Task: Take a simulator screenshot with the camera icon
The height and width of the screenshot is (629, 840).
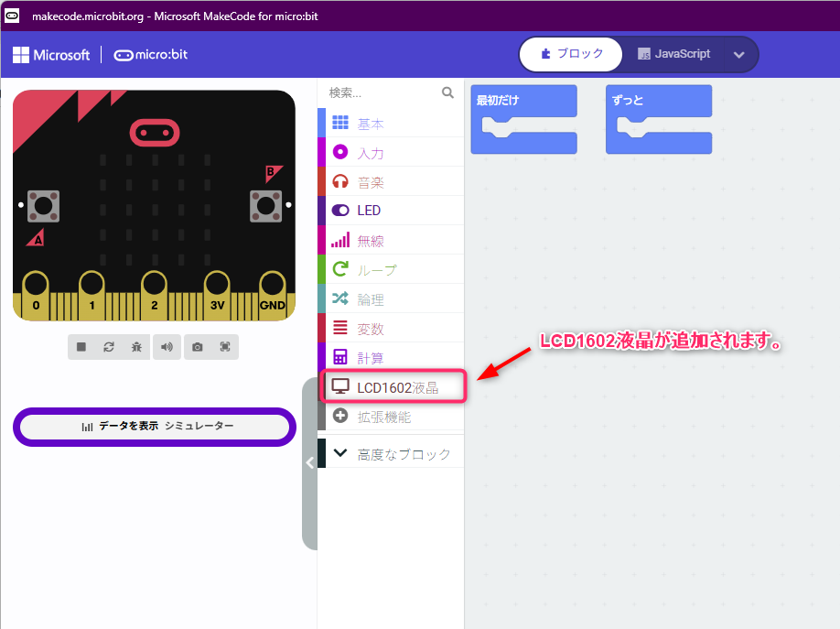Action: click(197, 347)
